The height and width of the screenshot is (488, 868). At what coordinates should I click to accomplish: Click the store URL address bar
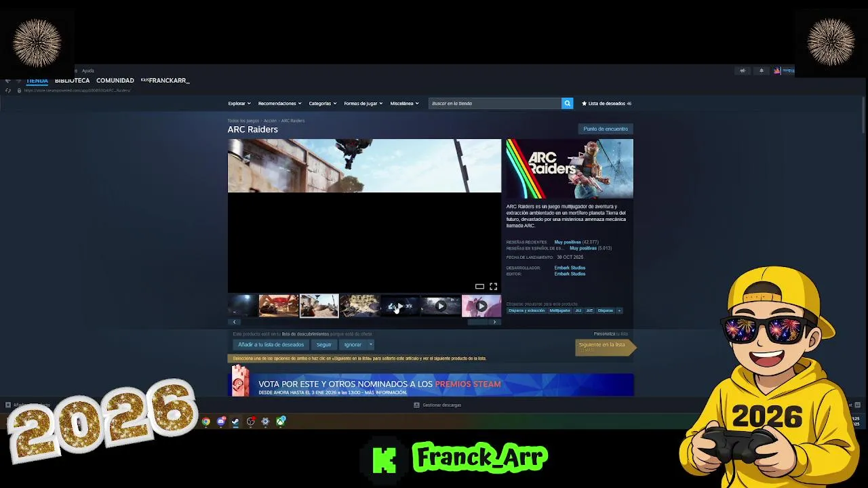(77, 90)
